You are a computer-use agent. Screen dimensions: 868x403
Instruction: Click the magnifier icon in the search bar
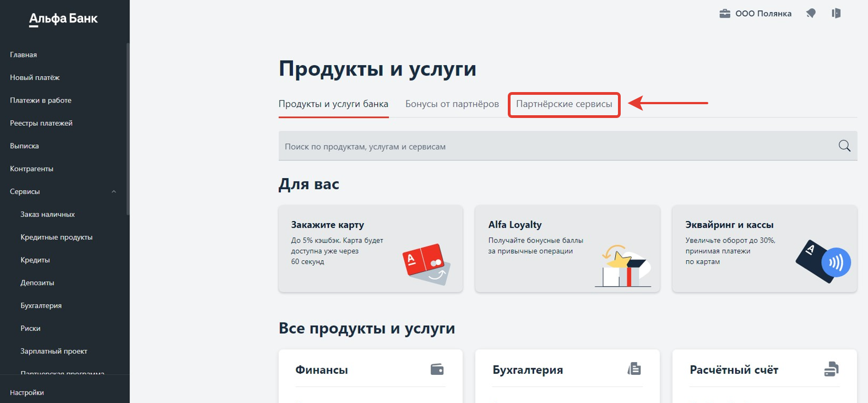pos(844,146)
